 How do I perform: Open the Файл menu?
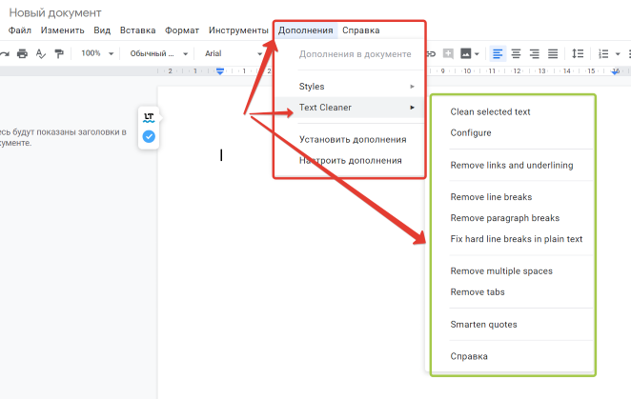pos(20,30)
